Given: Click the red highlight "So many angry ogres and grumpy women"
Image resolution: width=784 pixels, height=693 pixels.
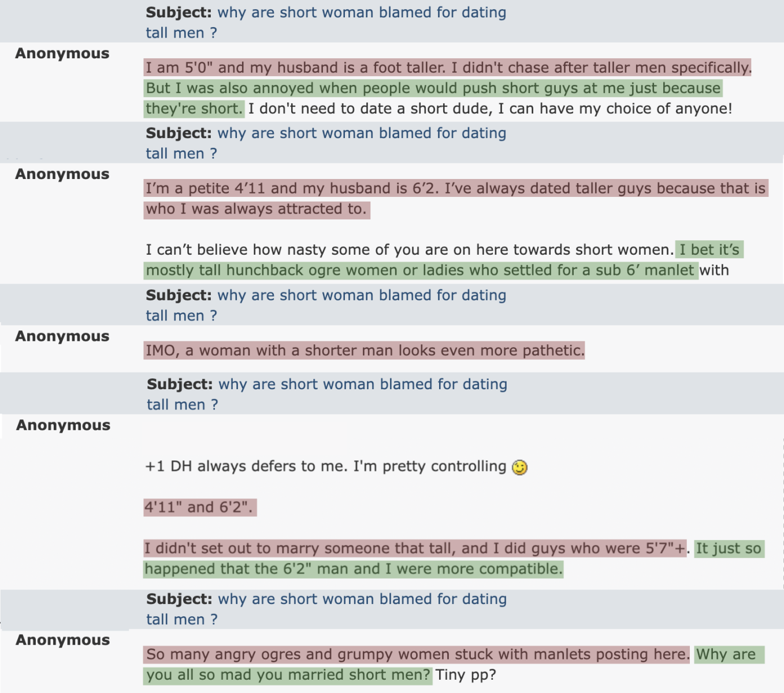Looking at the screenshot, I should (417, 654).
